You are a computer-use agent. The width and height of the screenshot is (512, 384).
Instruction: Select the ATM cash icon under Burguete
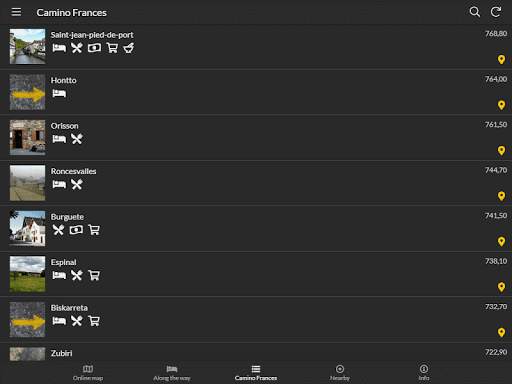tap(76, 230)
